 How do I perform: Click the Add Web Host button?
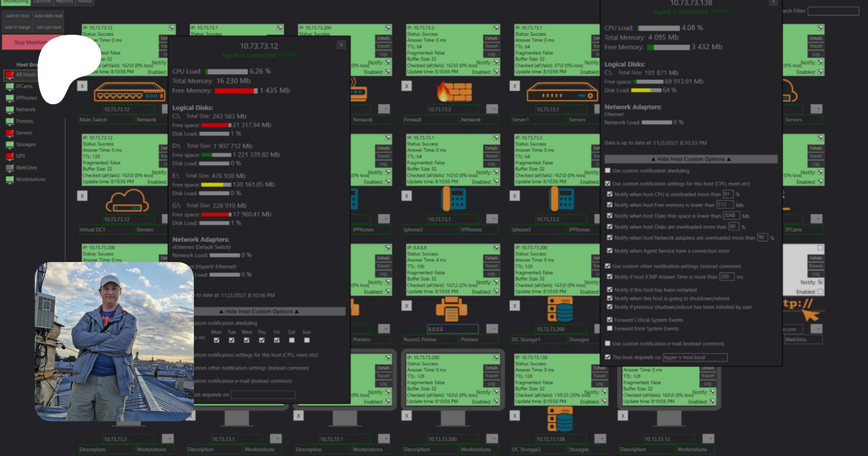click(x=48, y=16)
